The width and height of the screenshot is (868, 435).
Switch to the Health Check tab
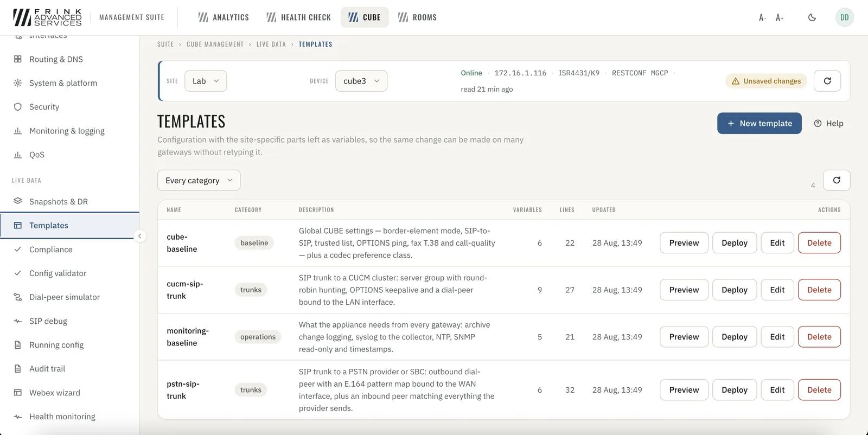pos(298,17)
